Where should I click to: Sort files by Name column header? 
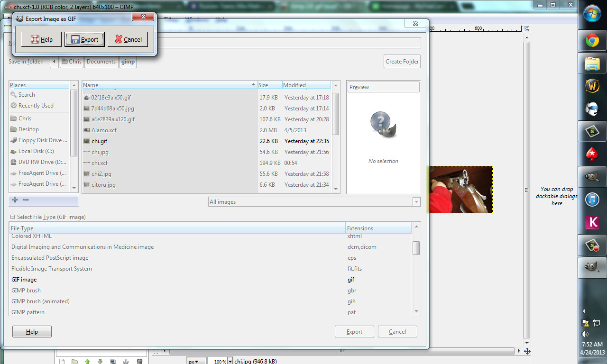(x=169, y=85)
